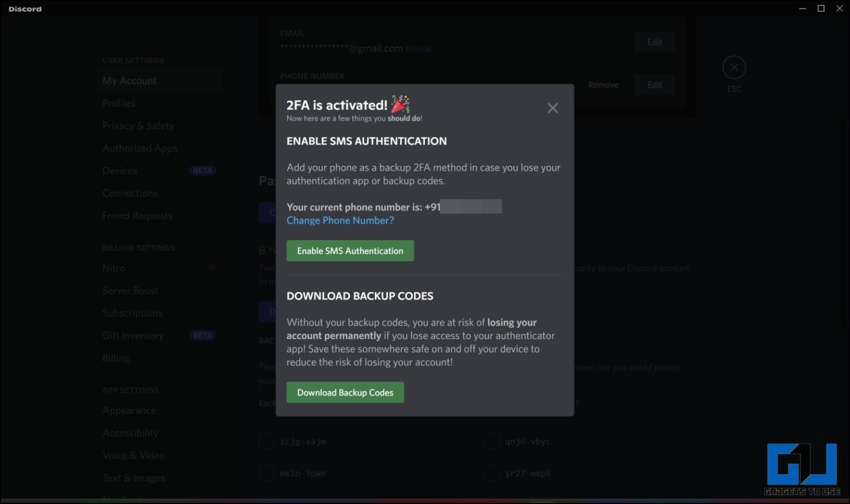Open Voice & Video settings
Image resolution: width=850 pixels, height=504 pixels.
coord(133,455)
